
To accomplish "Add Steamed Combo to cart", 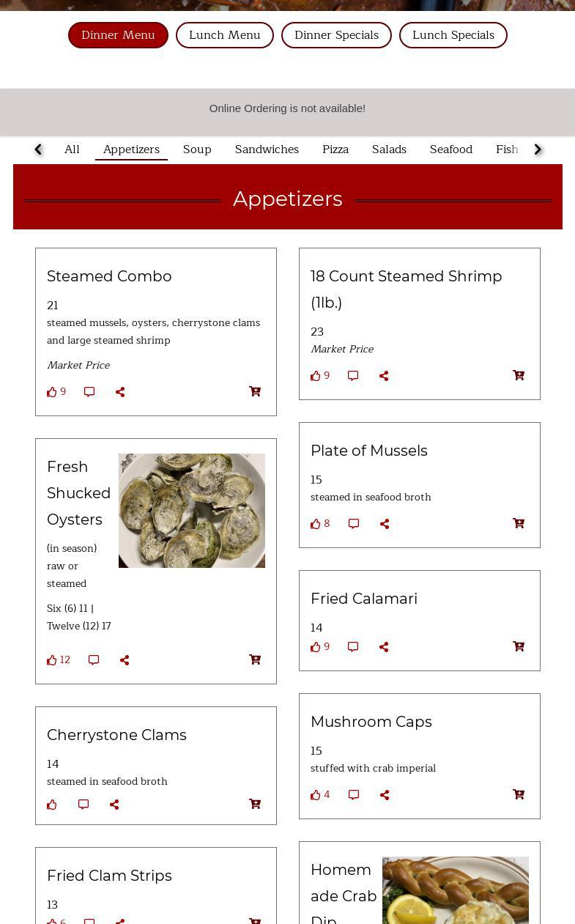I will pyautogui.click(x=255, y=391).
